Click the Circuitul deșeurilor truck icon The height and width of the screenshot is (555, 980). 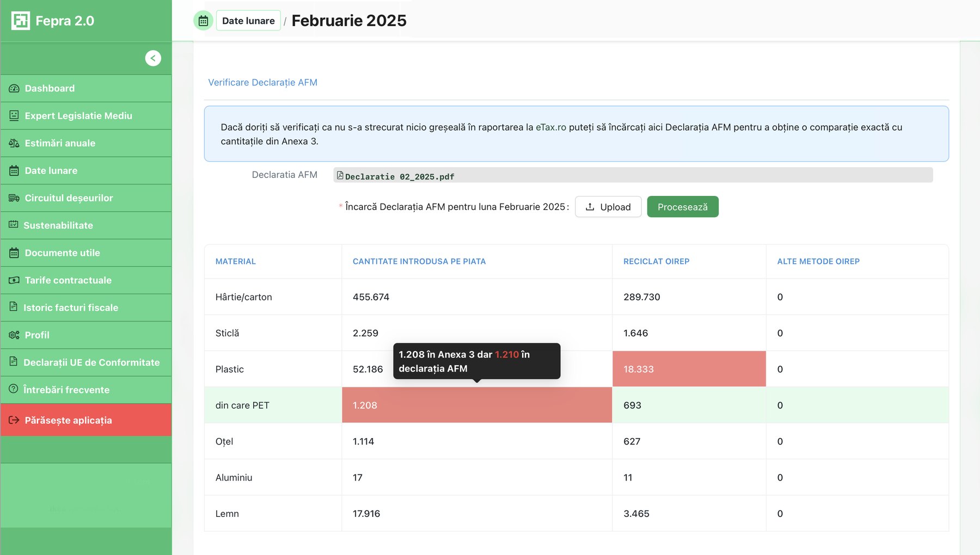point(14,198)
